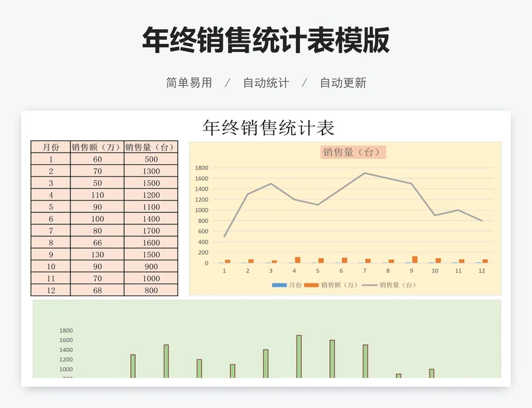Select the orange bar above x-axis label 4
This screenshot has width=532, height=408.
point(297,260)
